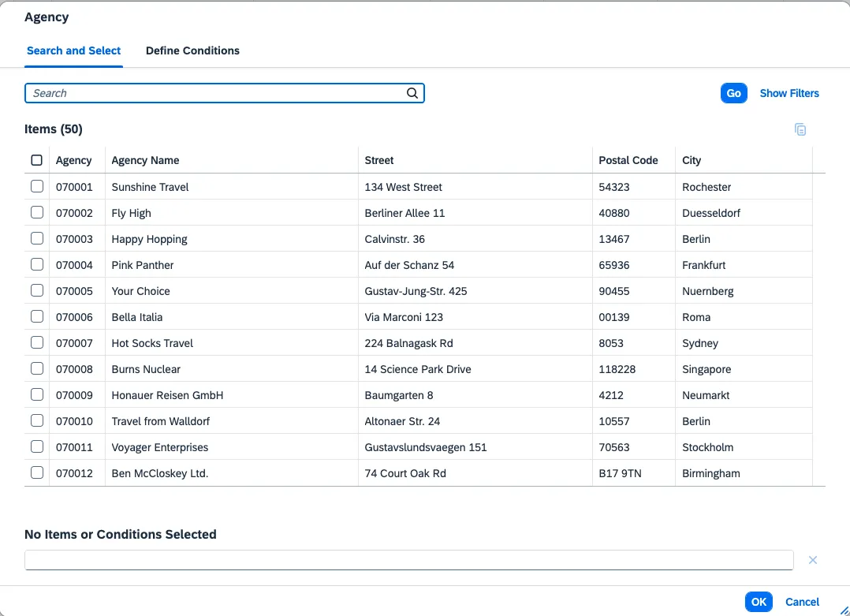Click the Show Filters link
The width and height of the screenshot is (850, 616).
point(789,93)
